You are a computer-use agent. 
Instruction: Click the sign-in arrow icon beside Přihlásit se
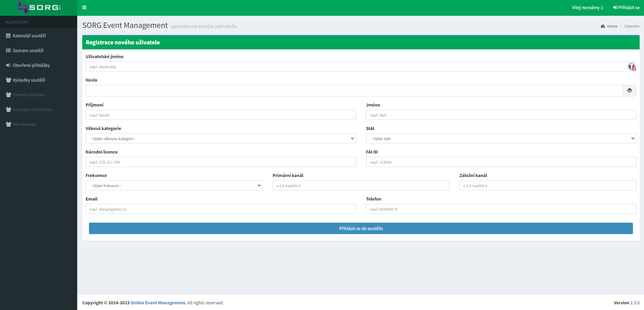(615, 7)
